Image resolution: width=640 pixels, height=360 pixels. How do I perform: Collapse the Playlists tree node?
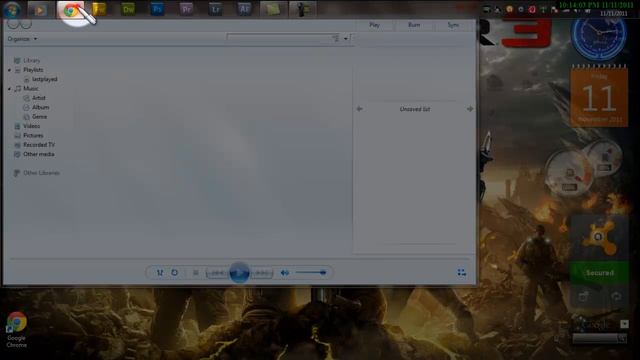tap(9, 70)
